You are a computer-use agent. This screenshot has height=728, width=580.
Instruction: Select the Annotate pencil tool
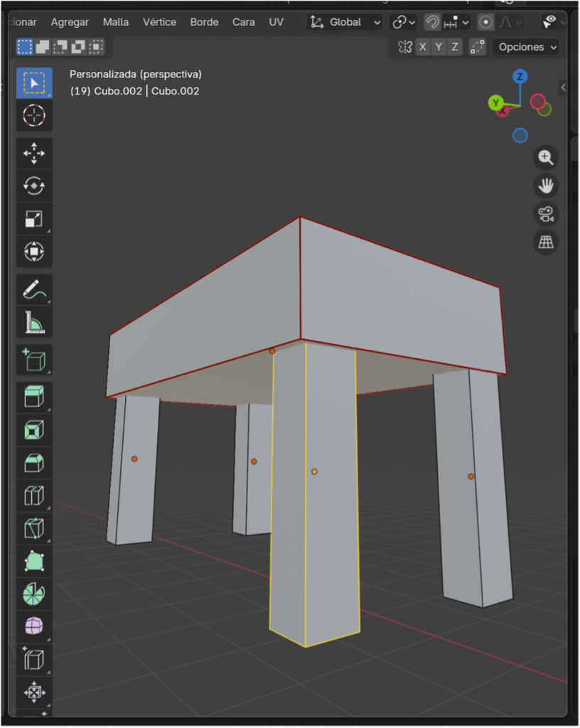[34, 290]
